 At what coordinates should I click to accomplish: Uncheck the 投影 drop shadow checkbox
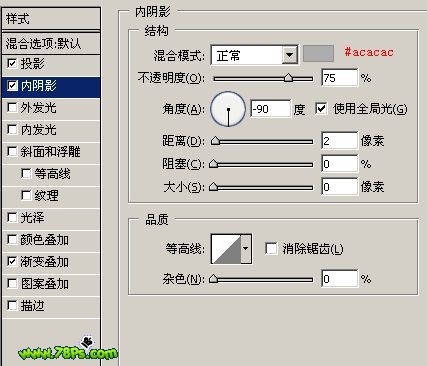coord(12,63)
